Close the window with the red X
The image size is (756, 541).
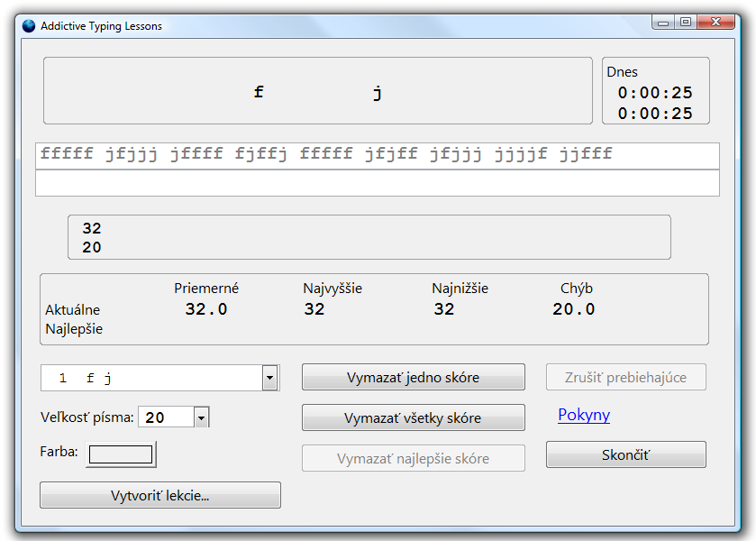[x=716, y=23]
